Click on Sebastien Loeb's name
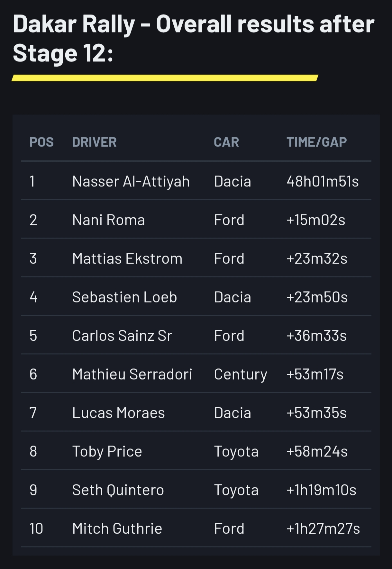 [124, 297]
